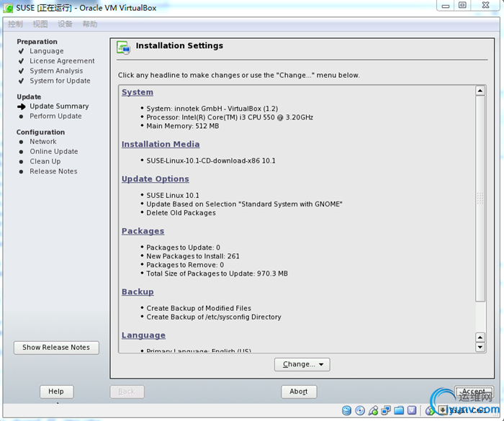This screenshot has height=421, width=504.
Task: Click the Installation Settings header icon
Action: pos(123,48)
